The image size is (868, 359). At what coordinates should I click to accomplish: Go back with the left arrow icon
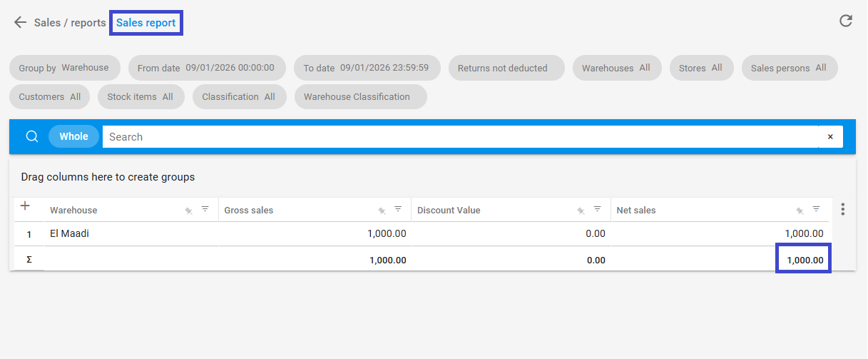click(20, 23)
